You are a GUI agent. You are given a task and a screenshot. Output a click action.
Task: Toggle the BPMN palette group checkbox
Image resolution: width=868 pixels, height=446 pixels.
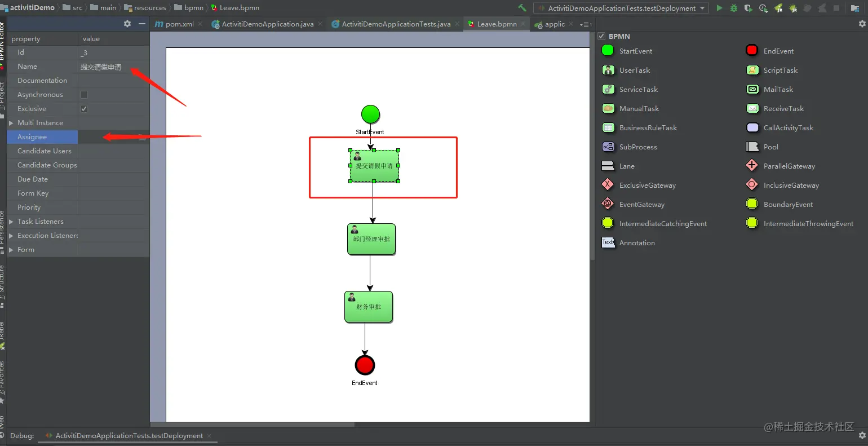coord(601,36)
